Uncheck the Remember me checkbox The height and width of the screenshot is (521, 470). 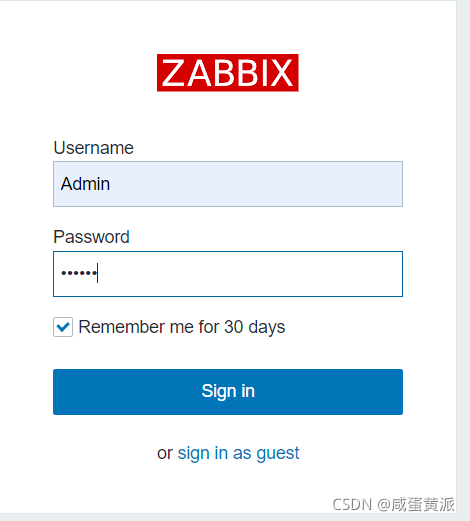(x=63, y=327)
